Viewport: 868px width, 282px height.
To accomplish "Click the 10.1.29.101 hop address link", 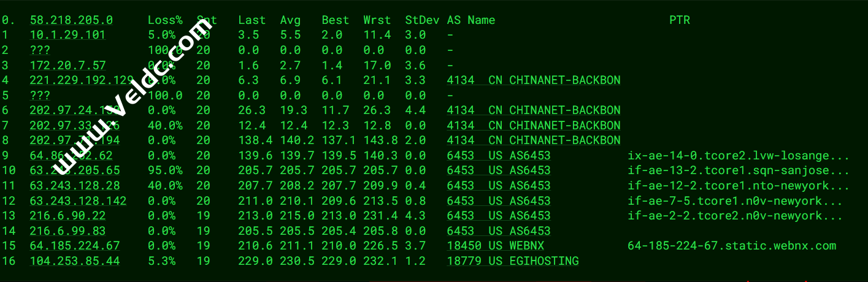I will click(x=67, y=35).
